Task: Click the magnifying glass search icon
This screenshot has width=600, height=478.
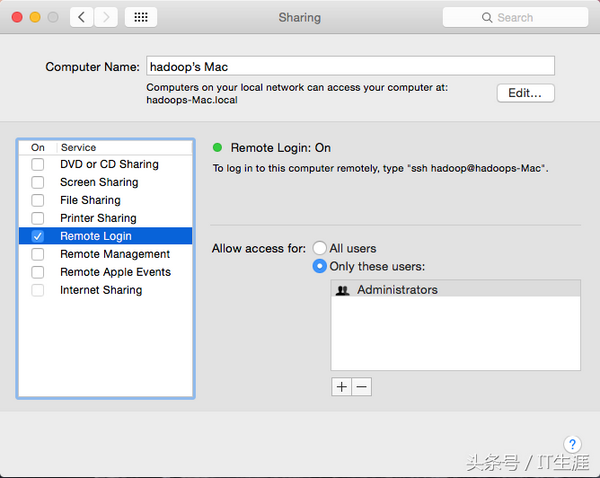Action: tap(487, 18)
